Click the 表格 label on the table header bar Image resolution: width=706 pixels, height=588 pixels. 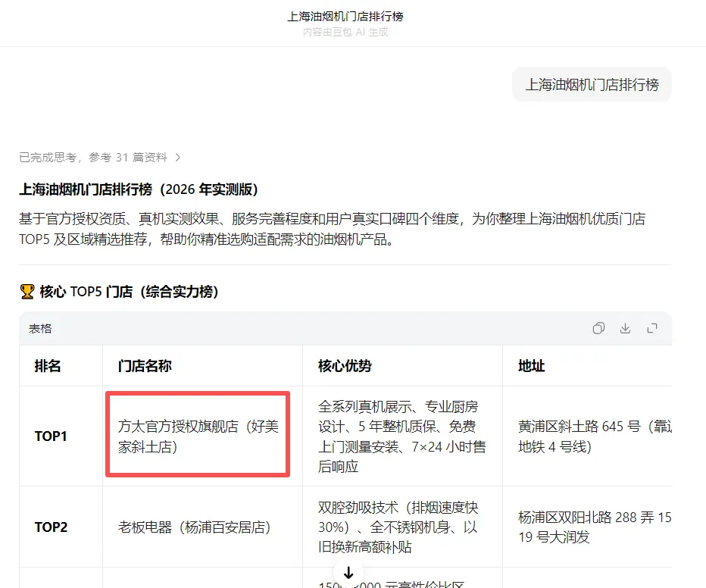point(42,327)
